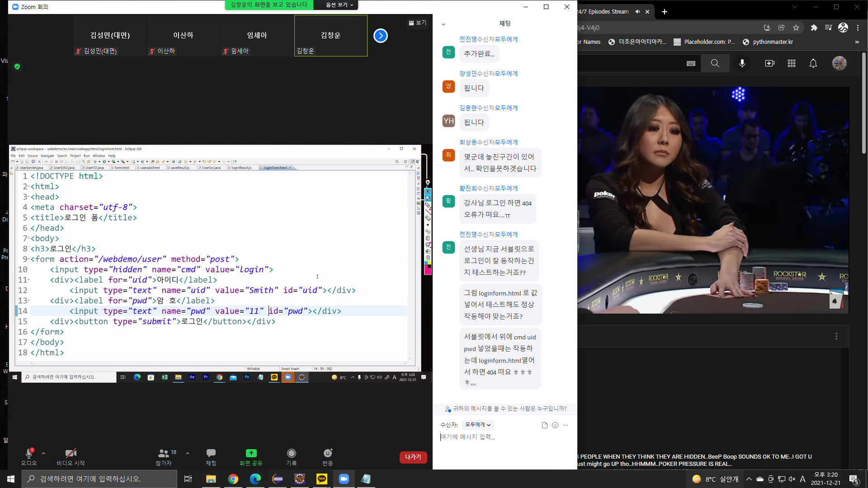Start video with the camera button
Image resolution: width=868 pixels, height=488 pixels.
[x=71, y=454]
